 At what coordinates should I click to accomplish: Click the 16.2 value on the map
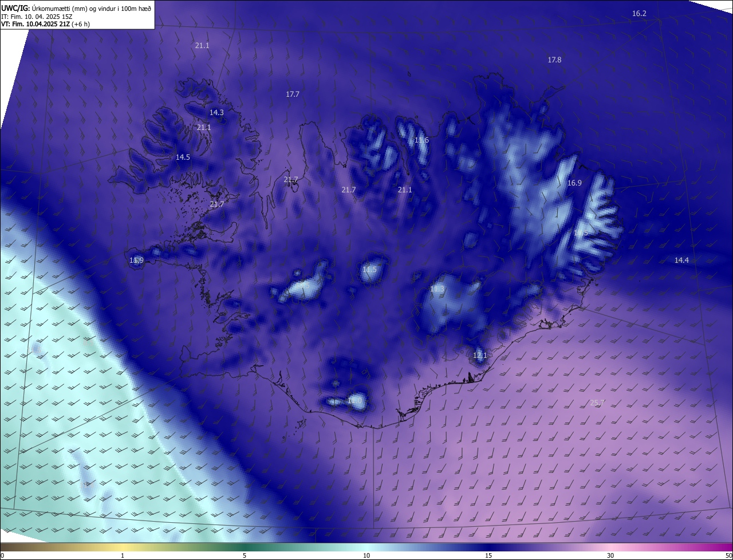(x=639, y=13)
